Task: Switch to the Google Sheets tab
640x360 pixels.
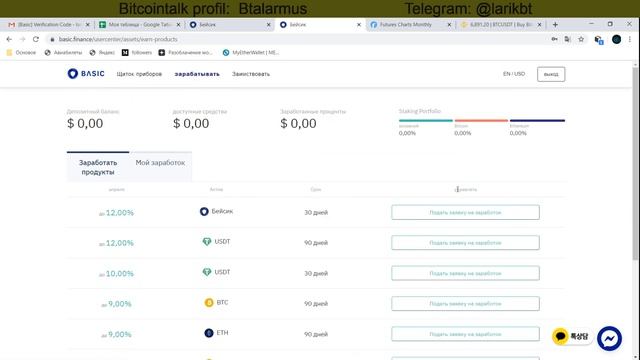Action: (139, 24)
